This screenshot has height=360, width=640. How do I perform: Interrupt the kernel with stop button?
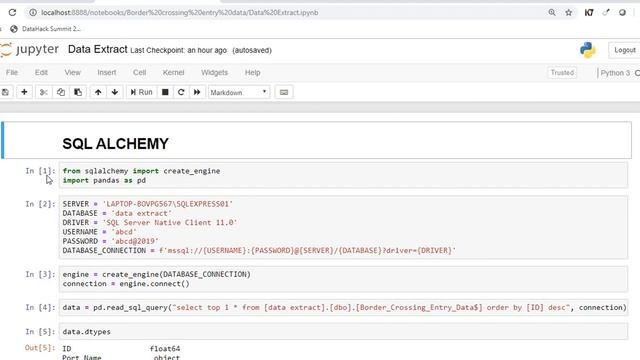tap(165, 92)
